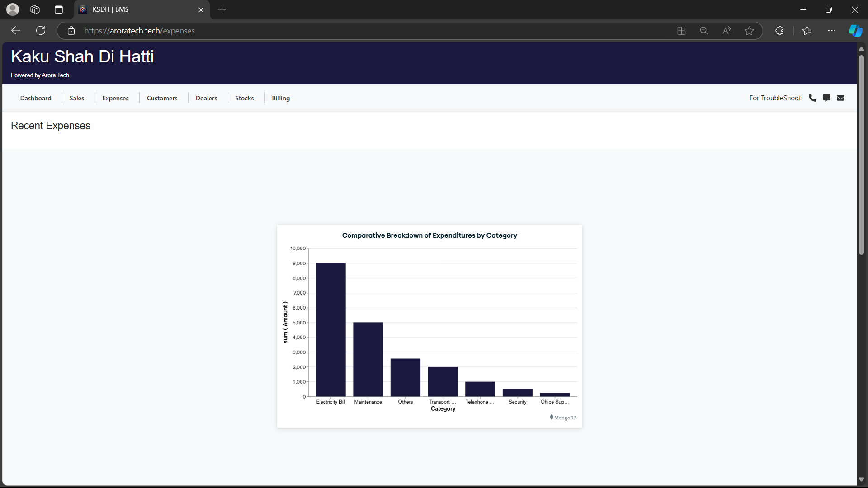
Task: Click the zoom out magnifier icon
Action: click(704, 31)
